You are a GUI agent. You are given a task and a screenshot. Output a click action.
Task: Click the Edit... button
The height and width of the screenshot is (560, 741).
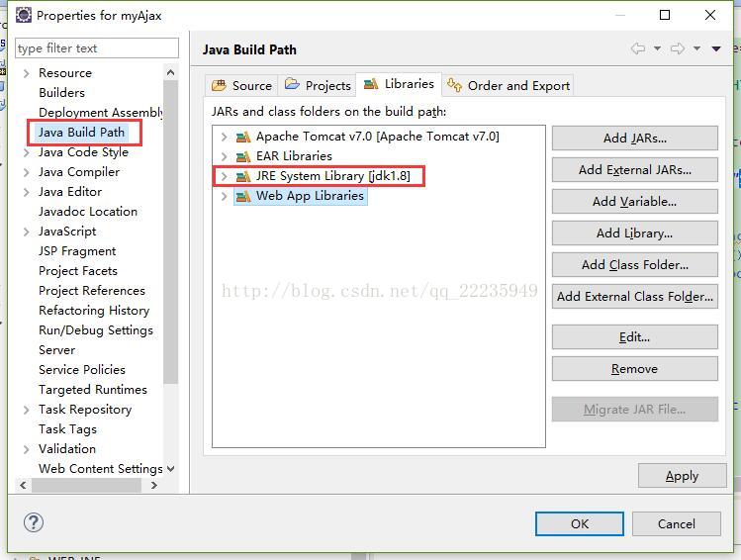pos(635,337)
